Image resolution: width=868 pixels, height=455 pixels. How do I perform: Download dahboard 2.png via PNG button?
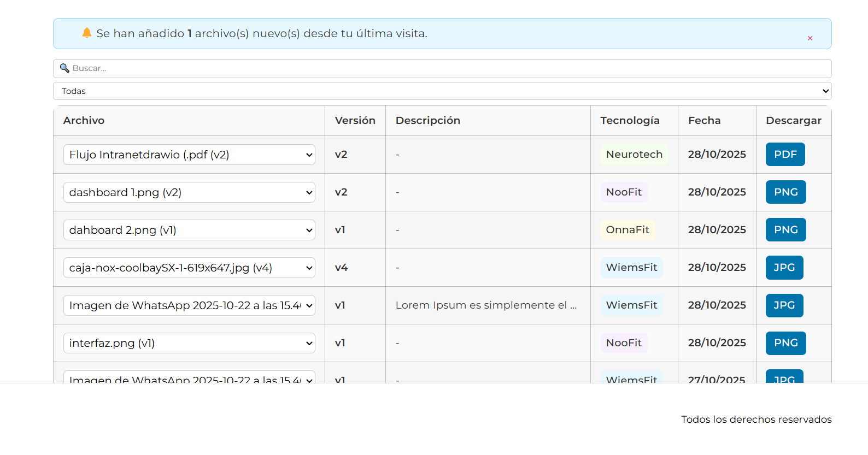[785, 230]
